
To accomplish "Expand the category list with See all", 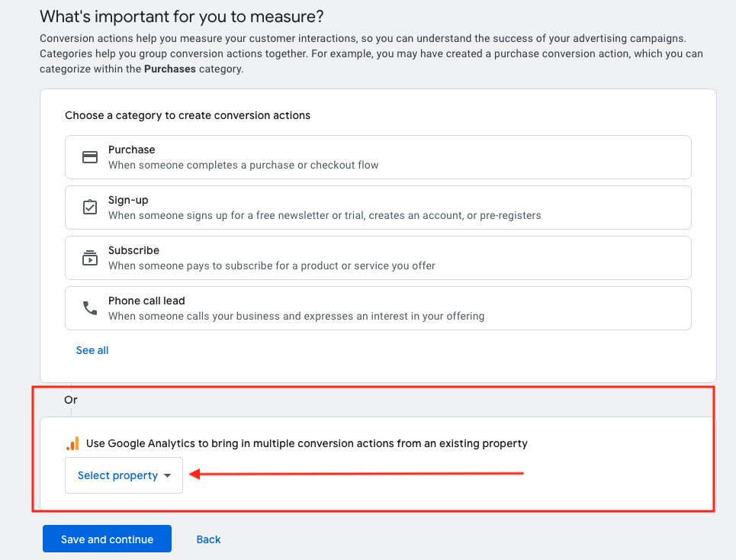I will tap(92, 350).
